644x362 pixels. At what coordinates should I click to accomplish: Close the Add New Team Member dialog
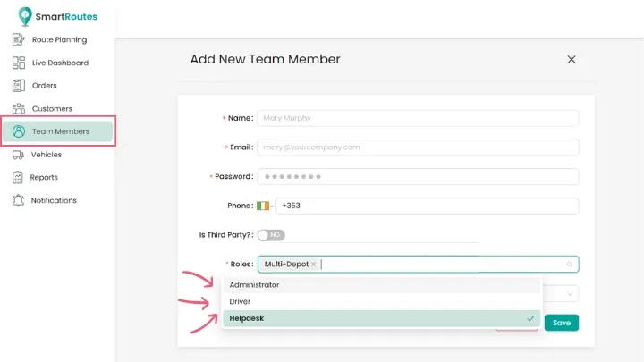tap(572, 60)
